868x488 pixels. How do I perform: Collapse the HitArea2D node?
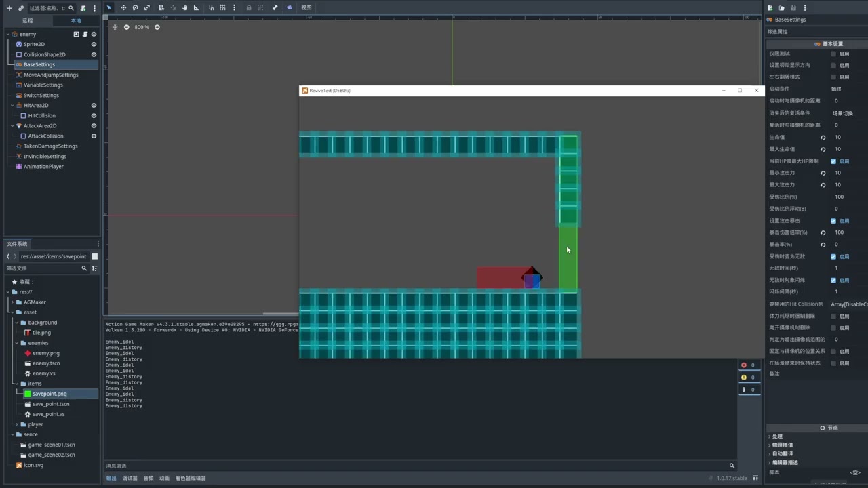[x=13, y=105]
